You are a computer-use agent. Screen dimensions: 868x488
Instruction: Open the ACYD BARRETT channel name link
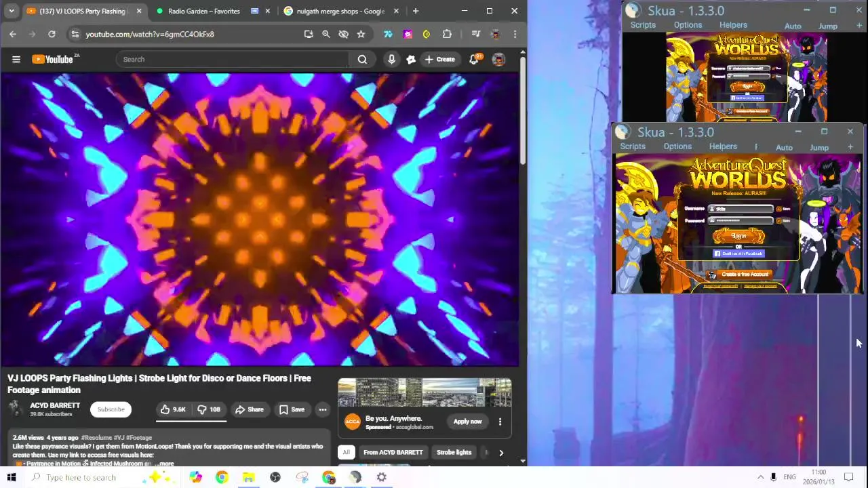tap(55, 405)
